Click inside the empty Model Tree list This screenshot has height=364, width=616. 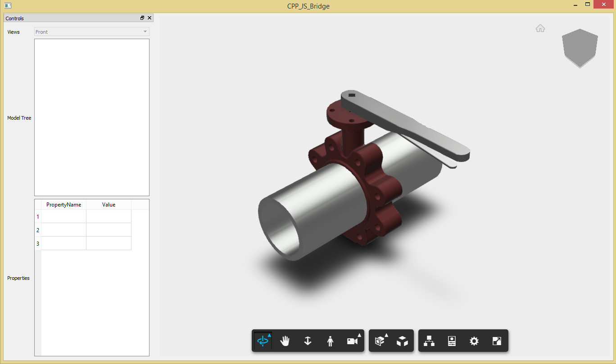92,117
